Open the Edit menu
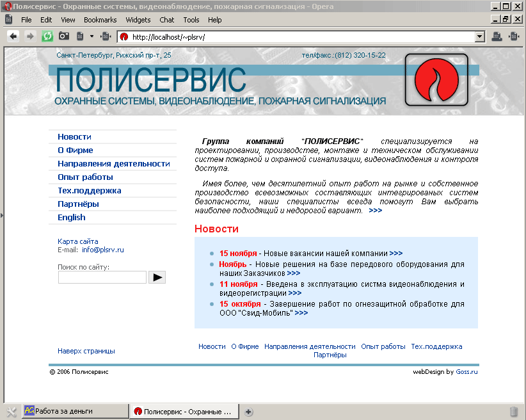Image resolution: width=526 pixels, height=420 pixels. [46, 20]
